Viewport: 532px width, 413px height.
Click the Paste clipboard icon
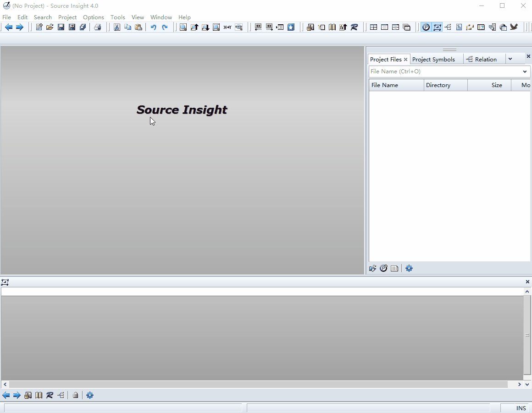click(139, 27)
